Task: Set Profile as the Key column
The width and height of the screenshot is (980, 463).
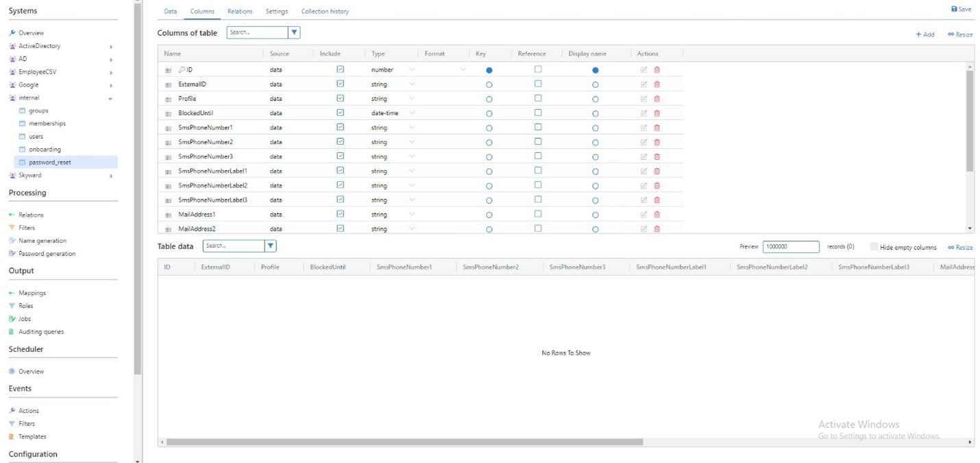Action: pos(489,98)
